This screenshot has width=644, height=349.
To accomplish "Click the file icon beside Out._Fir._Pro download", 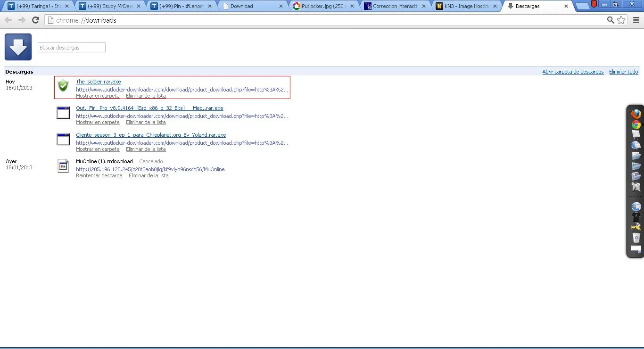I will pos(63,113).
